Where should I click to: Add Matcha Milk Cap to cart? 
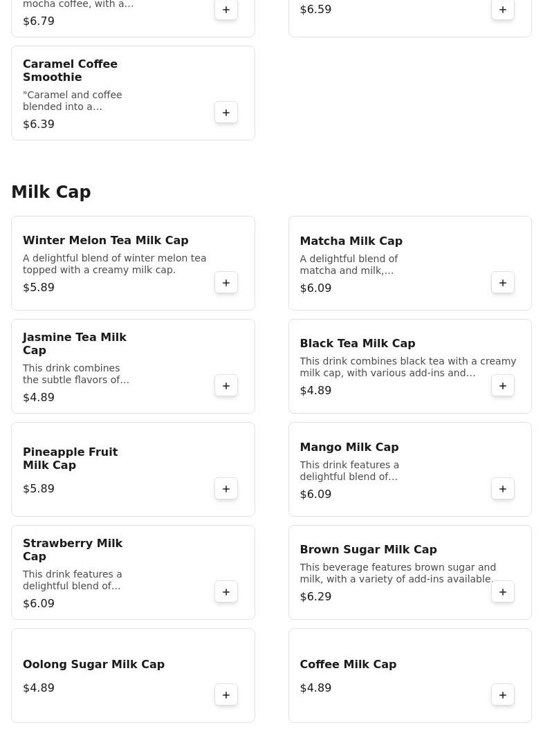[x=502, y=282]
